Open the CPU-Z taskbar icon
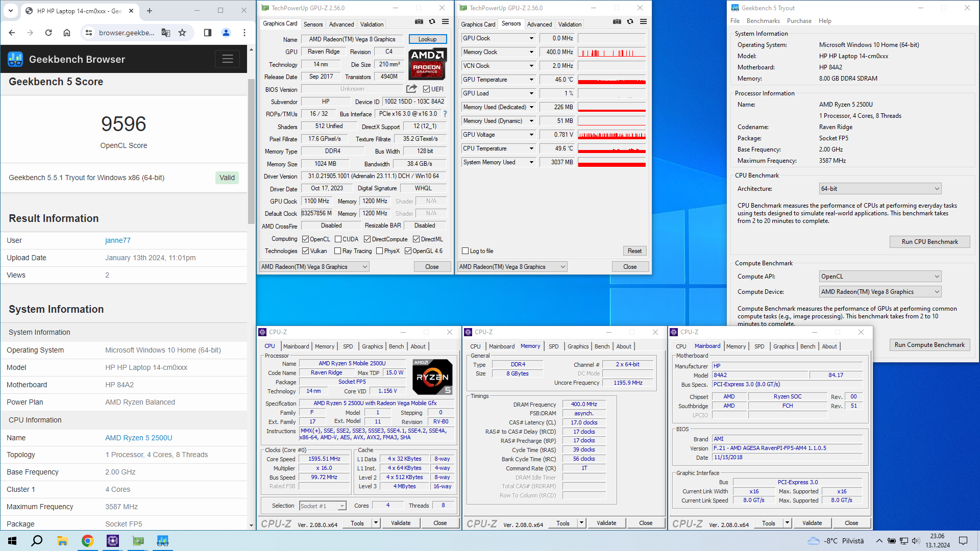 (x=112, y=541)
